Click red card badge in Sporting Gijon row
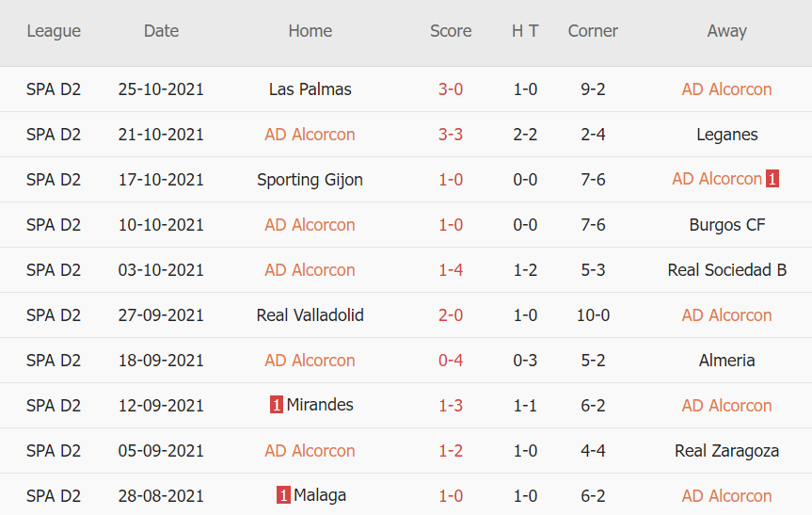The width and height of the screenshot is (812, 515). (x=772, y=180)
